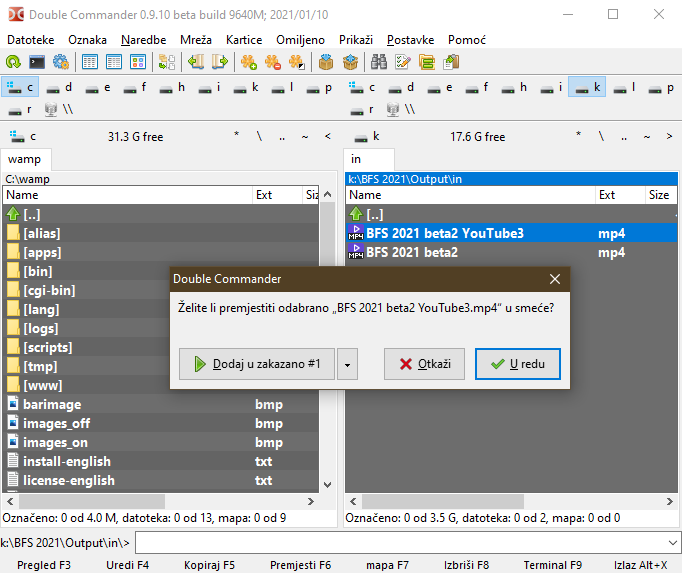
Task: Switch to full columns view icon
Action: pyautogui.click(x=114, y=62)
